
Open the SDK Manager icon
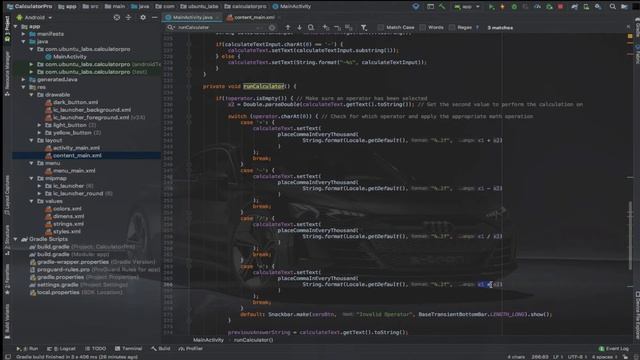point(598,7)
